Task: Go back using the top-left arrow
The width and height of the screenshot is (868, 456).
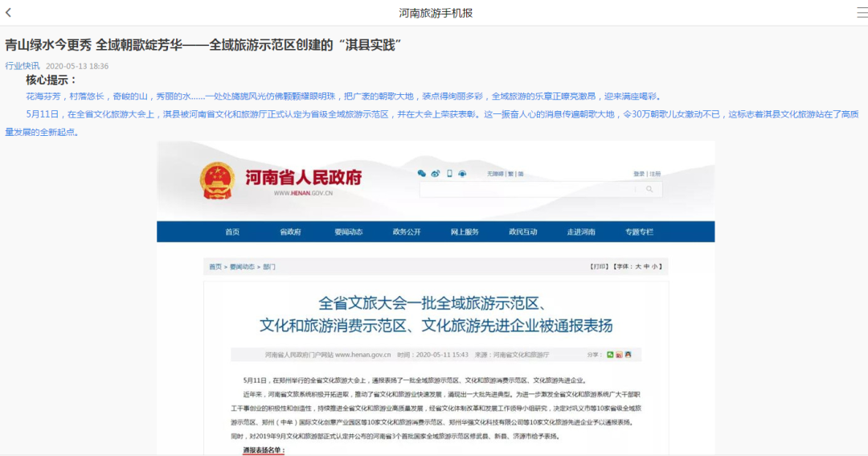Action: click(8, 13)
